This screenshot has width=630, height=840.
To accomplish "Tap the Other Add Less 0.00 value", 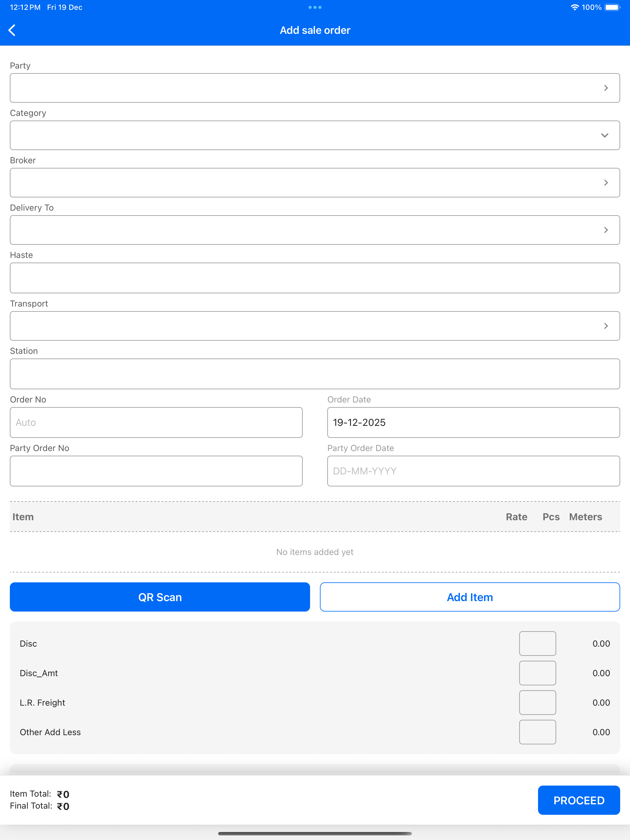I will coord(601,732).
